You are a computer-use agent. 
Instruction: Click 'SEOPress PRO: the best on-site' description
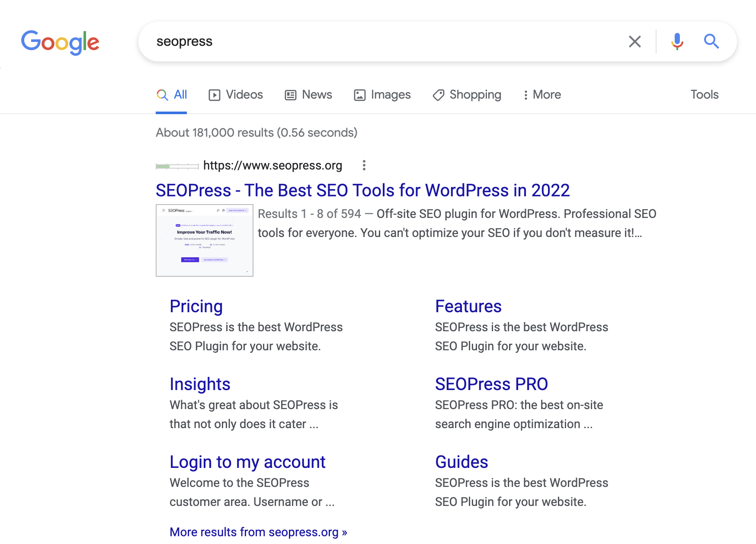pyautogui.click(x=519, y=405)
